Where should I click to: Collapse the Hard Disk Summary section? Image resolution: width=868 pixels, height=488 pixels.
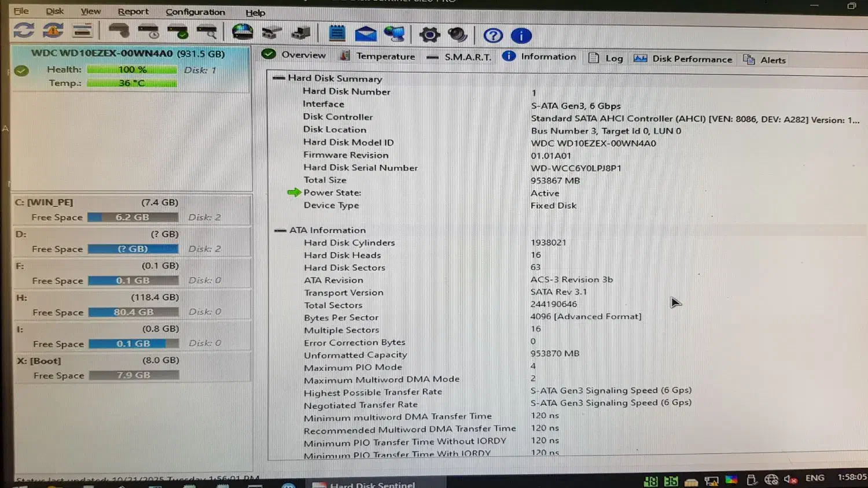(279, 78)
